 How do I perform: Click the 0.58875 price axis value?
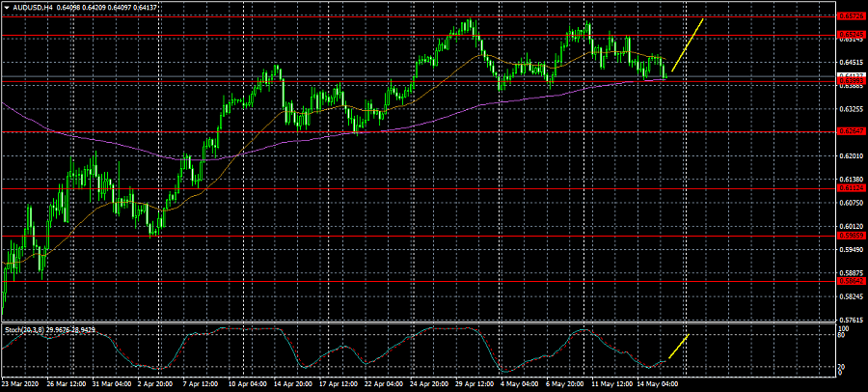pyautogui.click(x=851, y=273)
